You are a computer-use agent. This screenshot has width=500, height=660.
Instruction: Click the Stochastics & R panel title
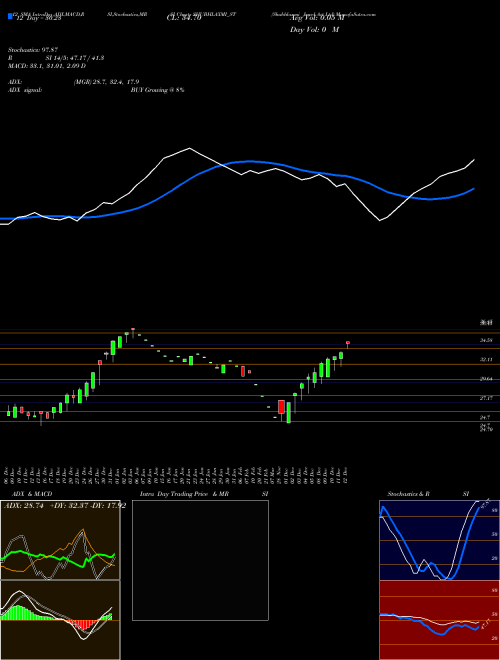coord(409,494)
